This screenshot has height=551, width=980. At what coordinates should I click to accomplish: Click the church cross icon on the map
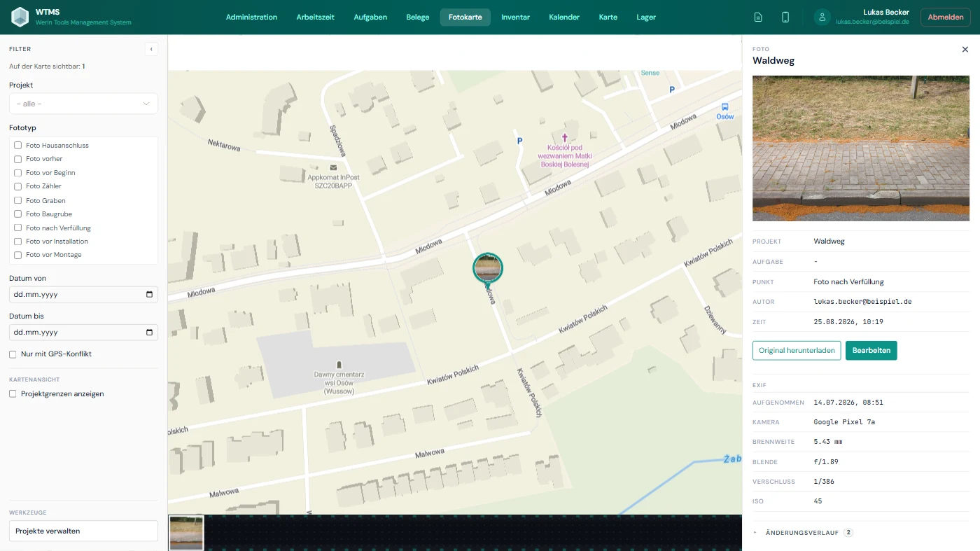[x=564, y=138]
